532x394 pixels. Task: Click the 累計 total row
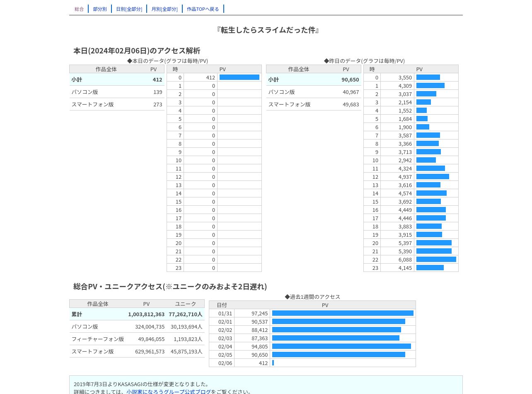pos(137,314)
